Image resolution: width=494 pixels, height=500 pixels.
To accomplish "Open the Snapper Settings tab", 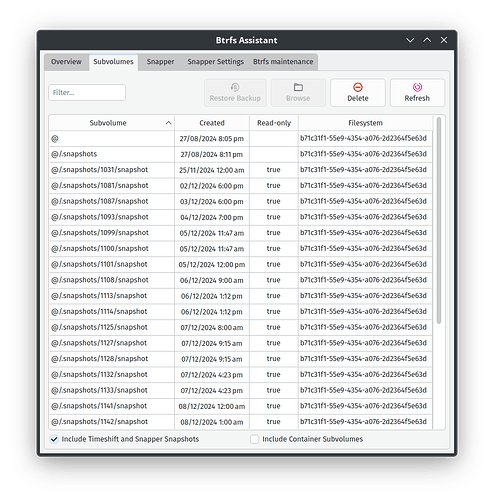I will (216, 62).
